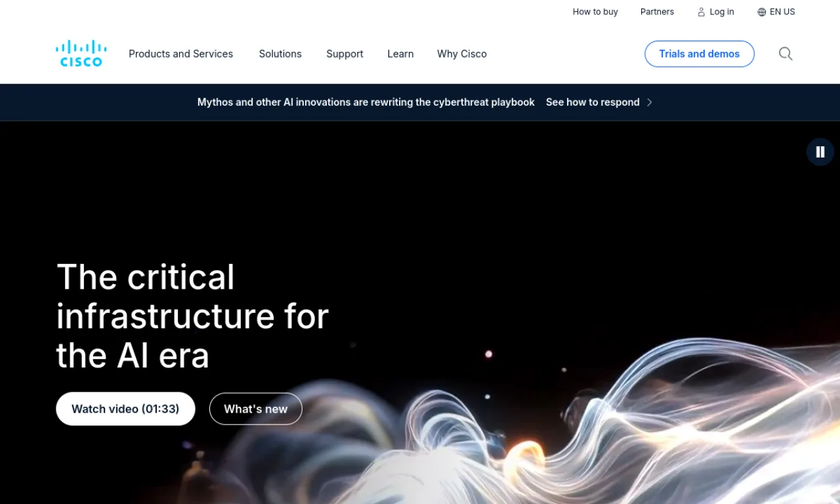The height and width of the screenshot is (504, 840).
Task: Open the Why Cisco menu
Action: pyautogui.click(x=462, y=54)
